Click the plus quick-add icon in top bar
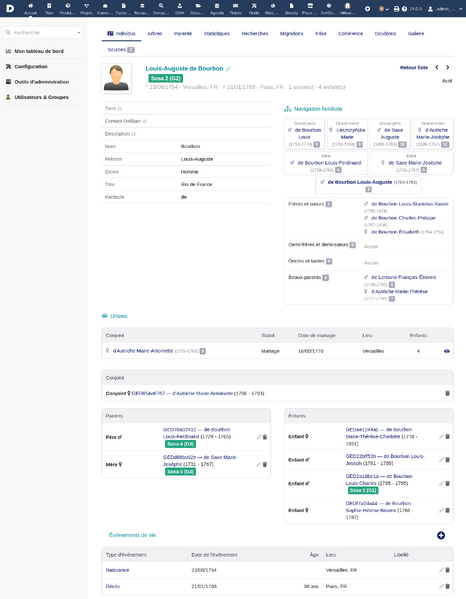 click(367, 8)
